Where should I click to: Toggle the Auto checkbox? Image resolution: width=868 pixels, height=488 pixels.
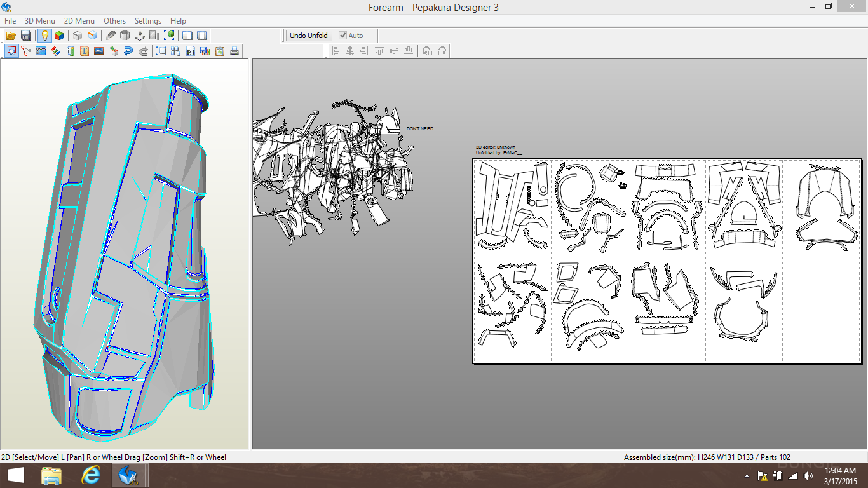(343, 36)
